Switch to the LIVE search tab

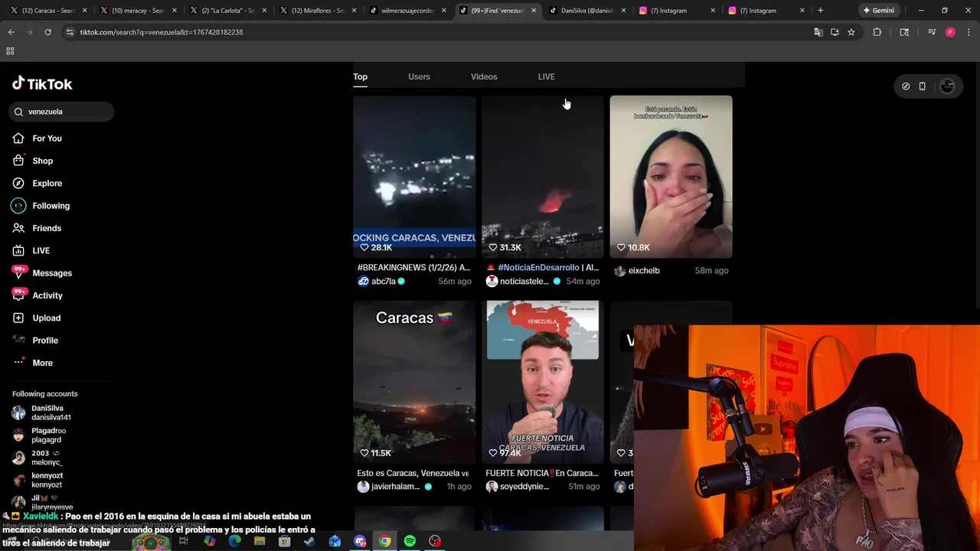point(546,77)
